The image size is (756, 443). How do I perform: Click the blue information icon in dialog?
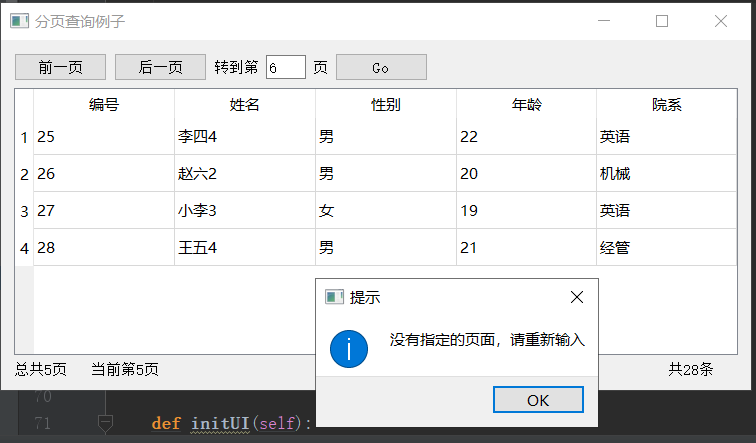tap(349, 349)
